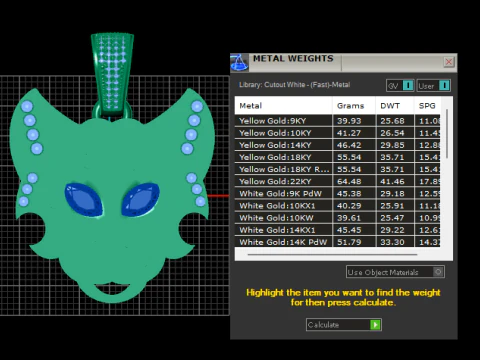Select the Yellow Gold:10KY row
Image resolution: width=480 pixels, height=360 pixels.
click(x=338, y=133)
